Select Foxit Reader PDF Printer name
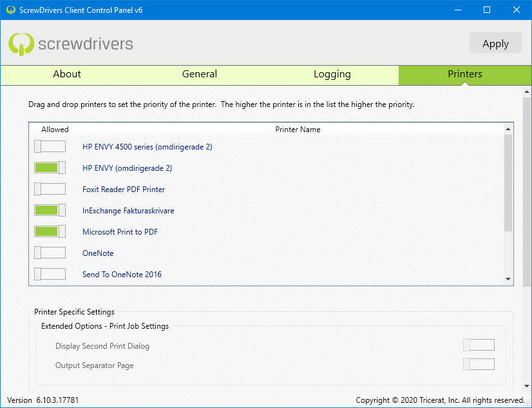532x408 pixels. coord(124,189)
